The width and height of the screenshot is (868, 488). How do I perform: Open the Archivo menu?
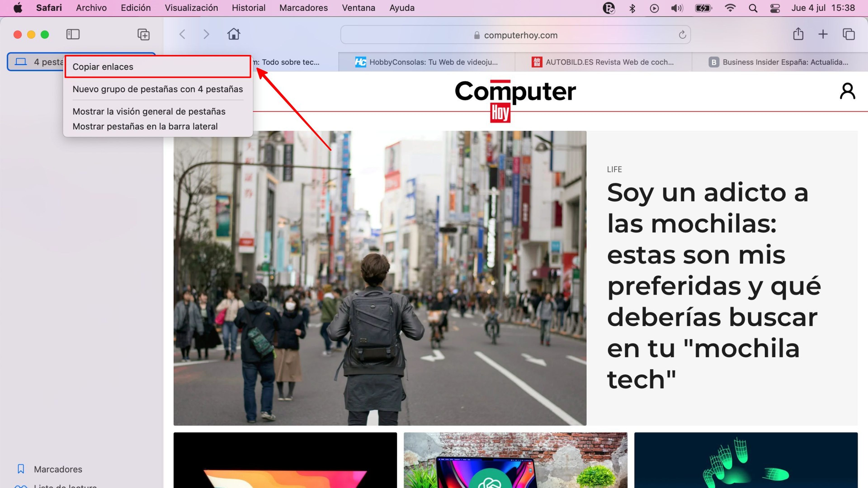point(91,8)
